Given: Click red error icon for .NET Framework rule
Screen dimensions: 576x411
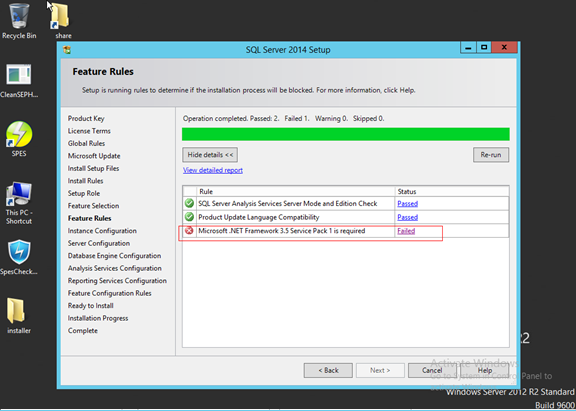Looking at the screenshot, I should [190, 231].
